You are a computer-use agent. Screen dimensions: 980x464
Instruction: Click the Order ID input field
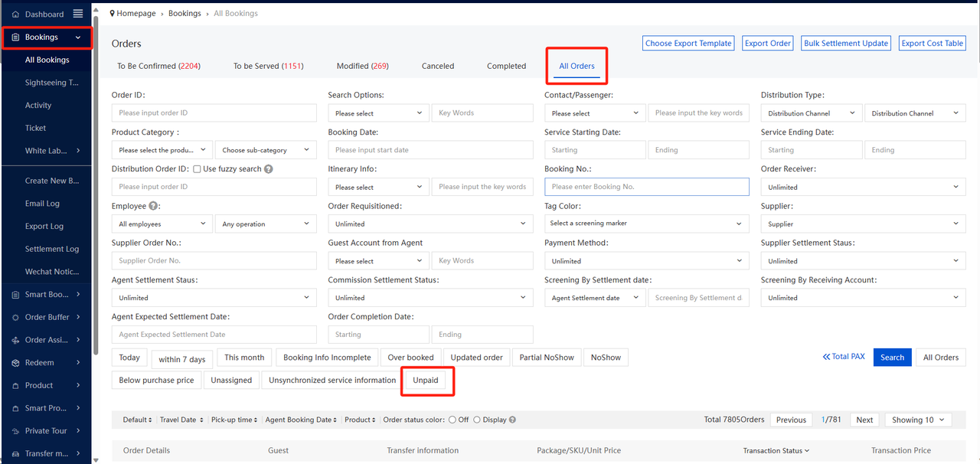tap(214, 113)
